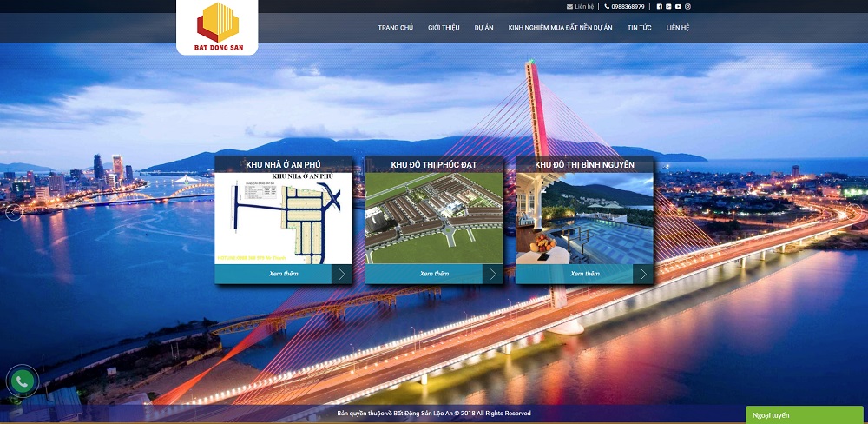Image resolution: width=868 pixels, height=424 pixels.
Task: Click the Bat Dong San logo
Action: pos(218,27)
